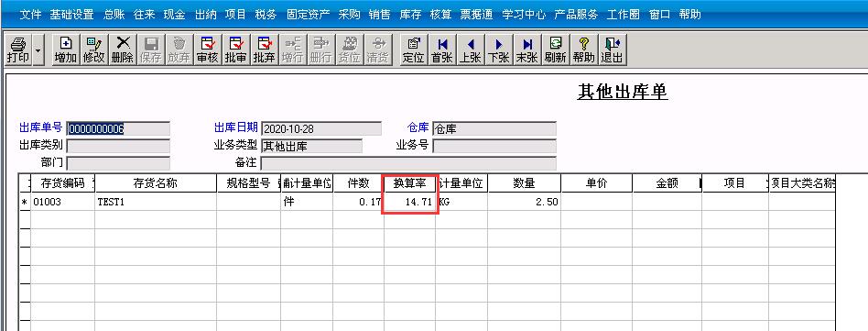868x331 pixels.
Task: Click the 增行 add row icon
Action: click(x=292, y=50)
